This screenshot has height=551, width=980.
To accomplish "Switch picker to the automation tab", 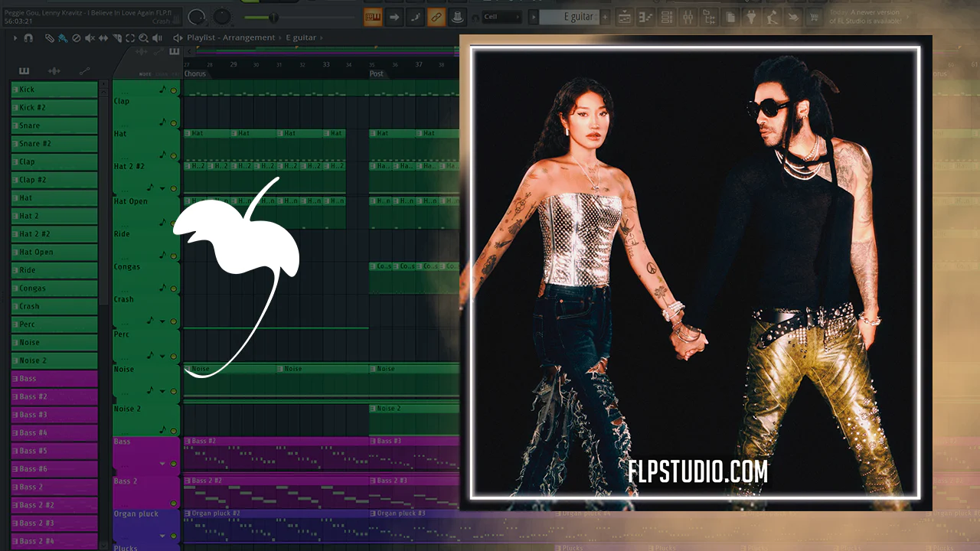I will (x=85, y=71).
